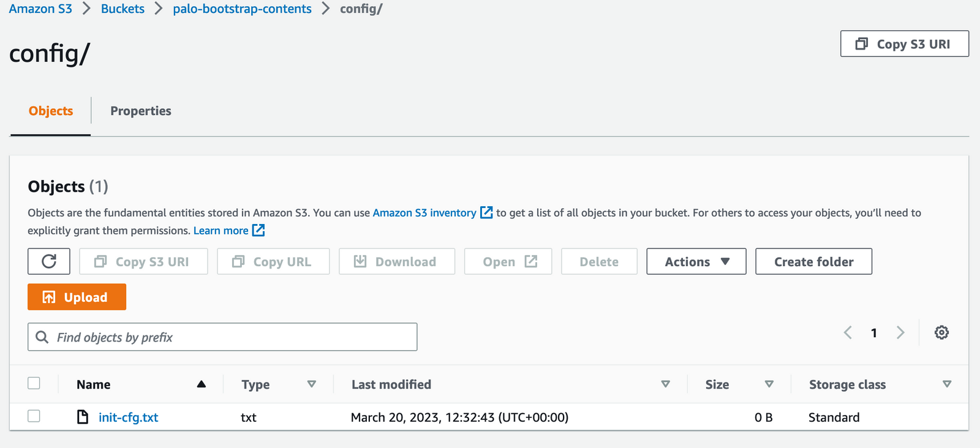Click the orange Upload button
This screenshot has height=448, width=980.
coord(77,297)
